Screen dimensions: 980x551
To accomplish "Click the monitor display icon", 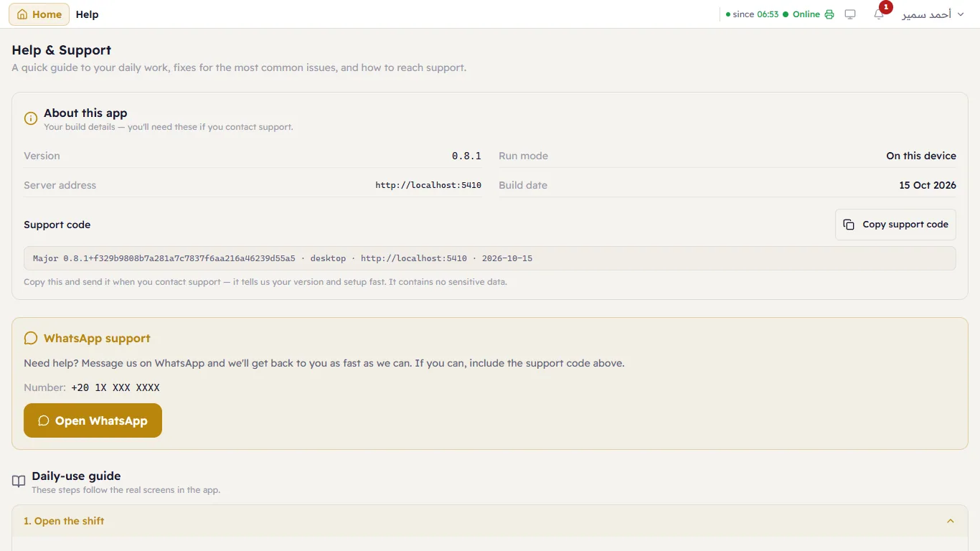I will (850, 14).
